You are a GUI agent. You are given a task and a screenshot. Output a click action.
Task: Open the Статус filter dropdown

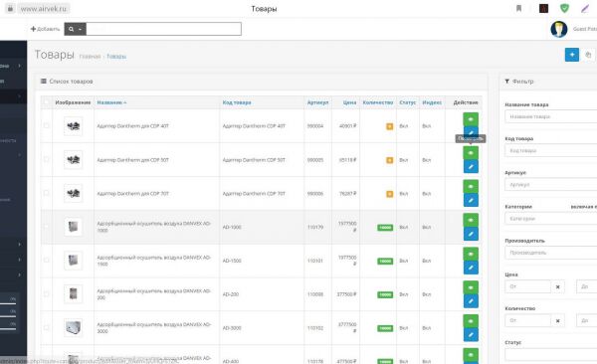tap(550, 354)
